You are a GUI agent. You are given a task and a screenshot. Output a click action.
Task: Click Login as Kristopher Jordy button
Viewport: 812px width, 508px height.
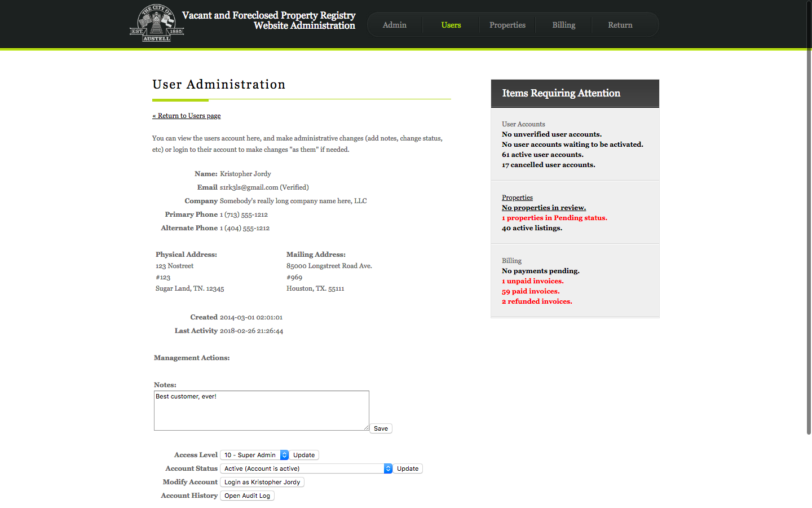pos(262,482)
